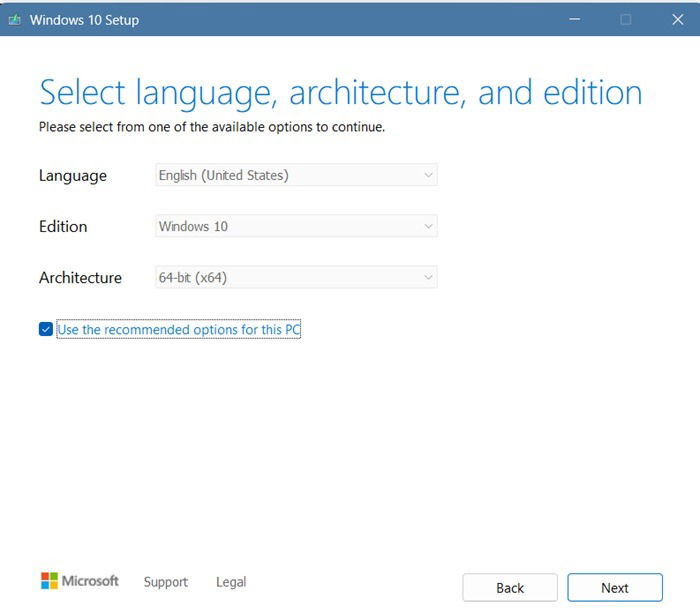Go to the previous step with Back
This screenshot has width=700, height=613.
[510, 588]
